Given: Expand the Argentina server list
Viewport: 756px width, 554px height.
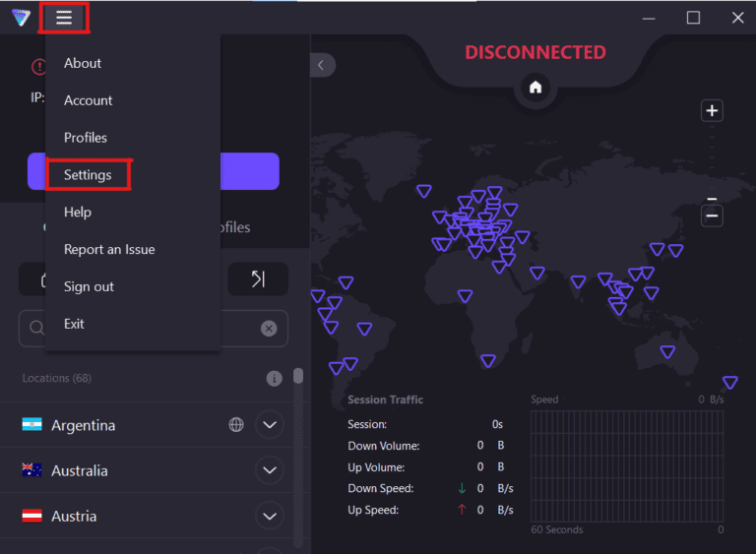Looking at the screenshot, I should pos(270,425).
